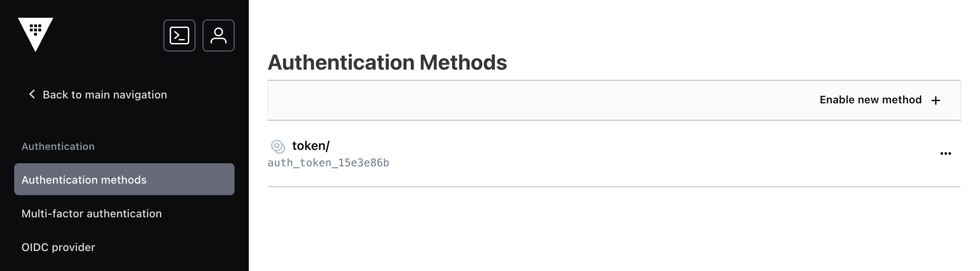The width and height of the screenshot is (980, 271).
Task: Expand the token/ row ellipsis menu
Action: [946, 153]
